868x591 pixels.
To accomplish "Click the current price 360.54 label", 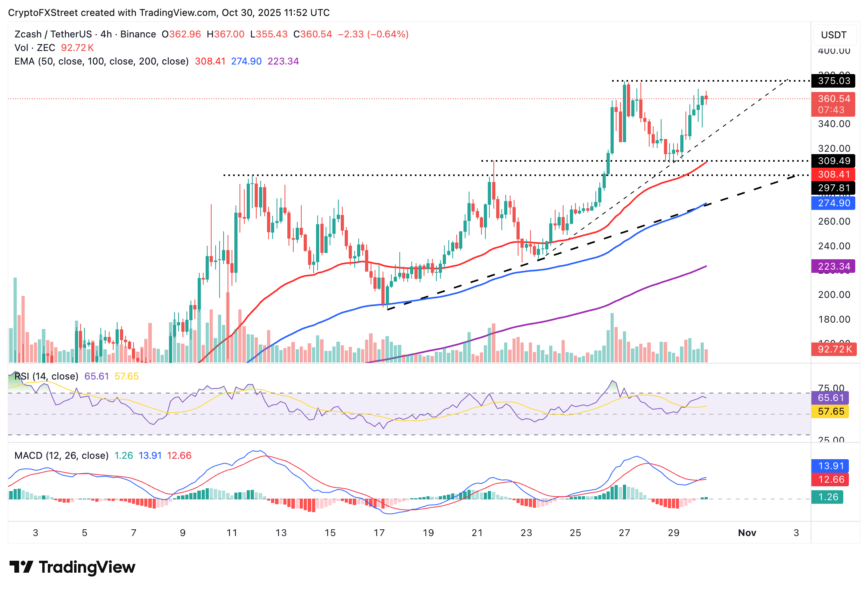I will [834, 99].
